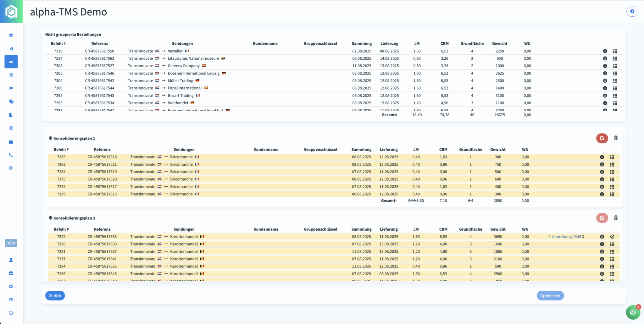
Task: Edit Konsolidierungsplan 2 with edit button
Action: tap(602, 218)
